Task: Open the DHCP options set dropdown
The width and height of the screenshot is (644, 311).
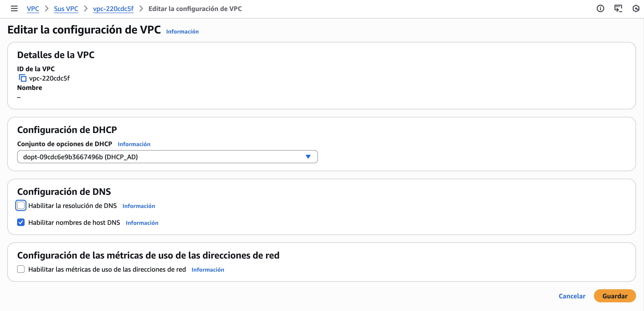Action: tap(167, 157)
